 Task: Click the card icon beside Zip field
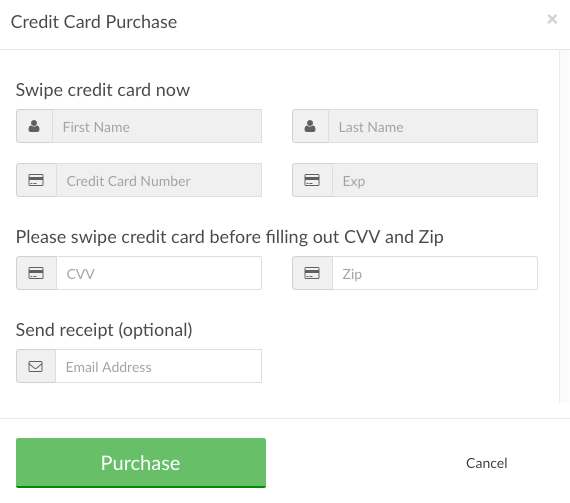coord(312,273)
